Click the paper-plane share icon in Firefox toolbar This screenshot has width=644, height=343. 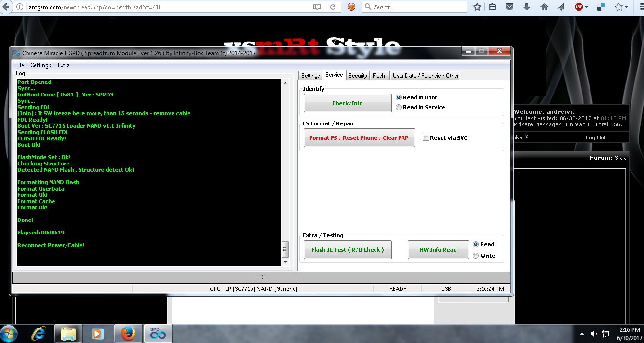[x=561, y=7]
